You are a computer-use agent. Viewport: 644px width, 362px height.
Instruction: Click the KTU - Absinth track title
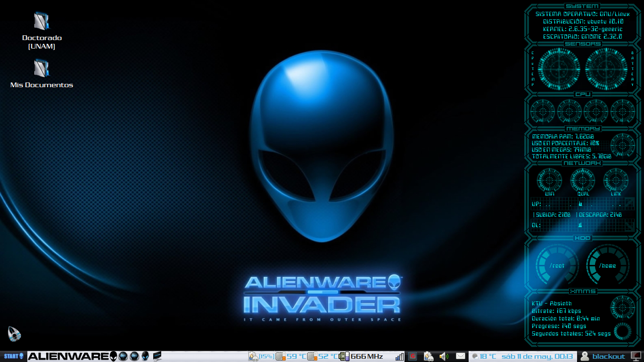[552, 304]
